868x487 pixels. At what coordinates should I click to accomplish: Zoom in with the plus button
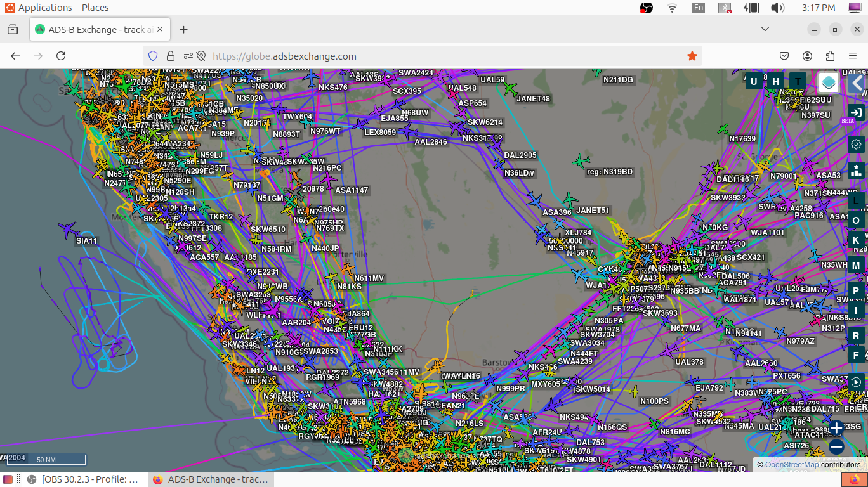pyautogui.click(x=836, y=428)
